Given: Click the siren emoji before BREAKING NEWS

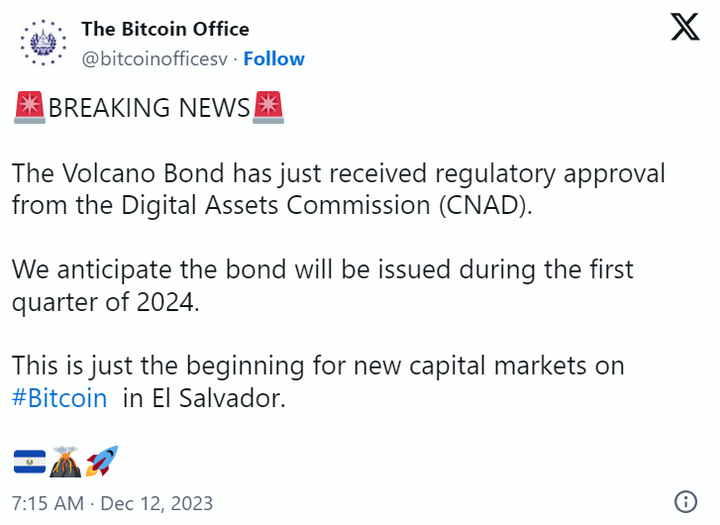Looking at the screenshot, I should click(x=30, y=107).
